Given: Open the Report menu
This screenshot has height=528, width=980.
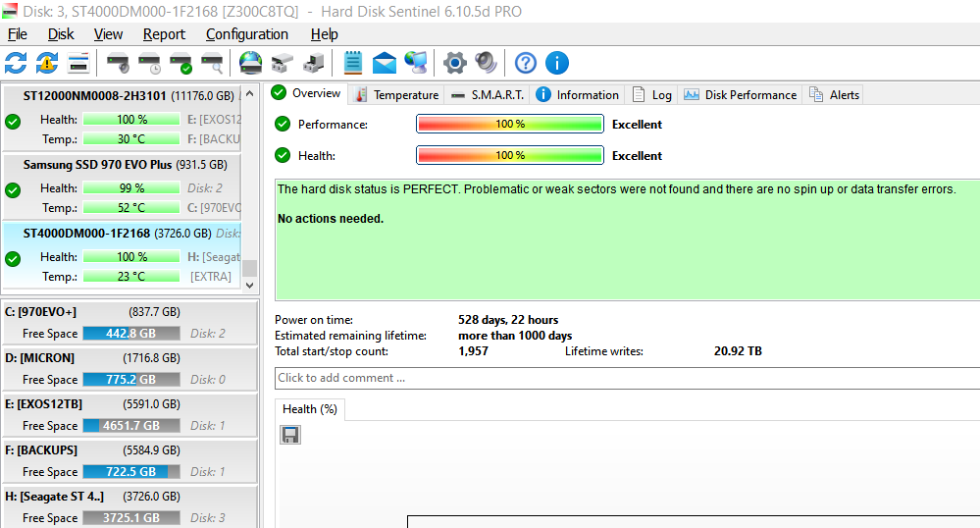Looking at the screenshot, I should (164, 34).
